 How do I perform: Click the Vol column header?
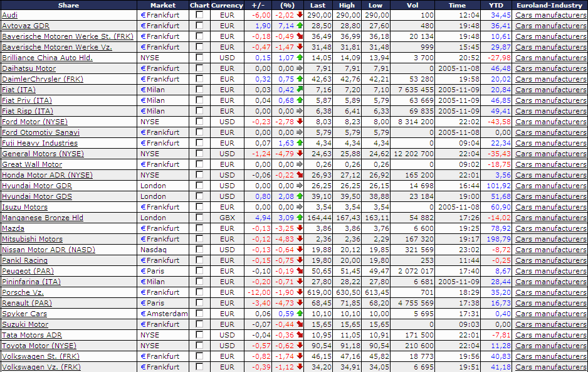pos(412,5)
